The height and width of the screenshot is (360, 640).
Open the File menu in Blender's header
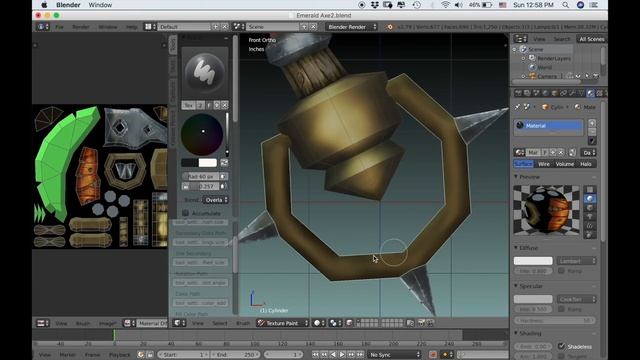pyautogui.click(x=59, y=27)
